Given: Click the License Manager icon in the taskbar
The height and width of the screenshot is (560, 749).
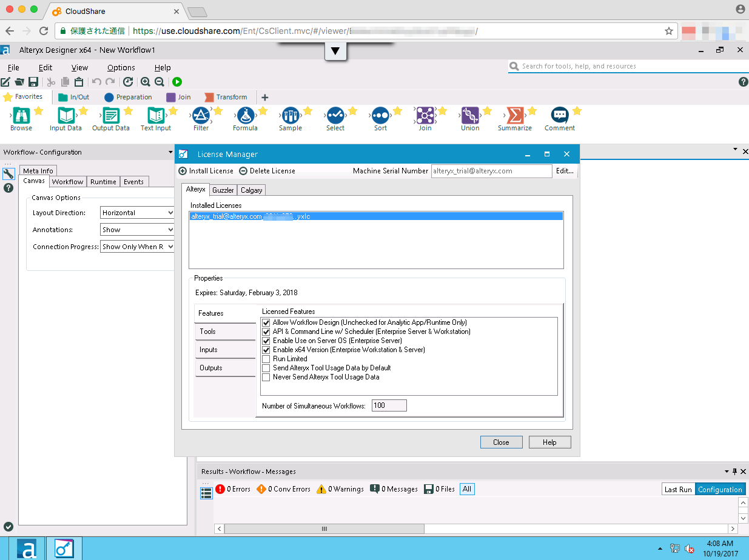Looking at the screenshot, I should coord(64,548).
